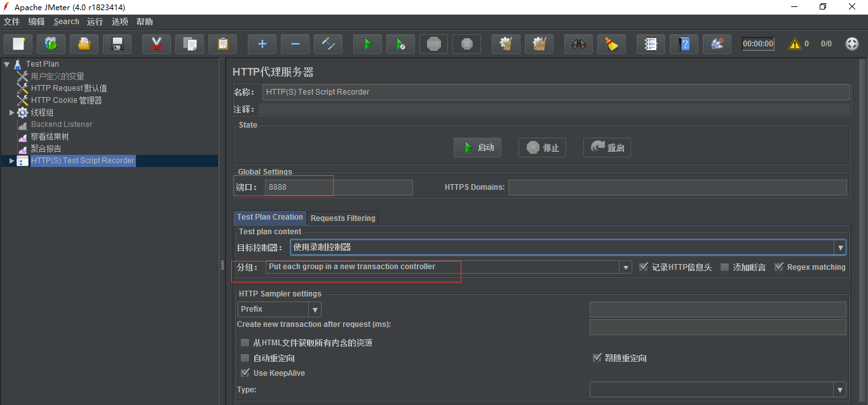Open the 帮助 menu

(145, 22)
